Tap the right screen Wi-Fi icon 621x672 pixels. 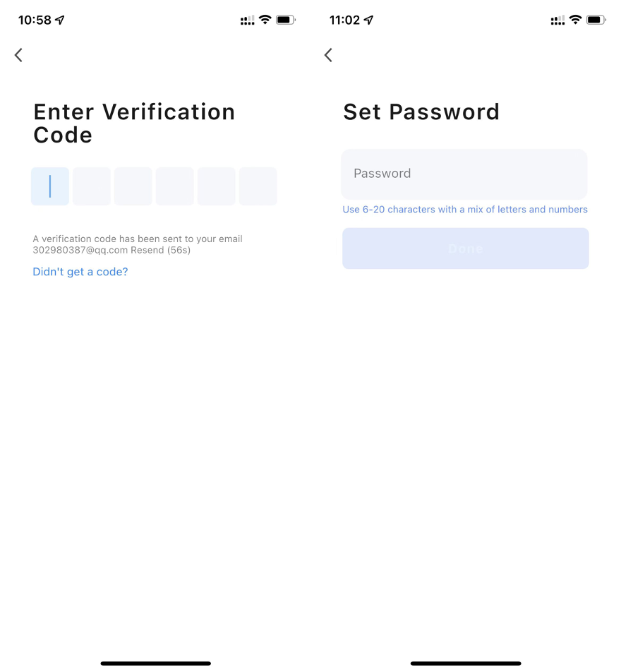575,20
